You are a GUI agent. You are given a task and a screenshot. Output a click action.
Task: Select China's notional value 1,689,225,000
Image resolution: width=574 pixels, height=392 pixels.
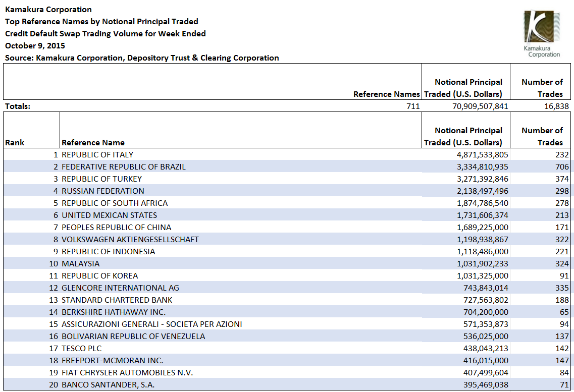(x=483, y=227)
